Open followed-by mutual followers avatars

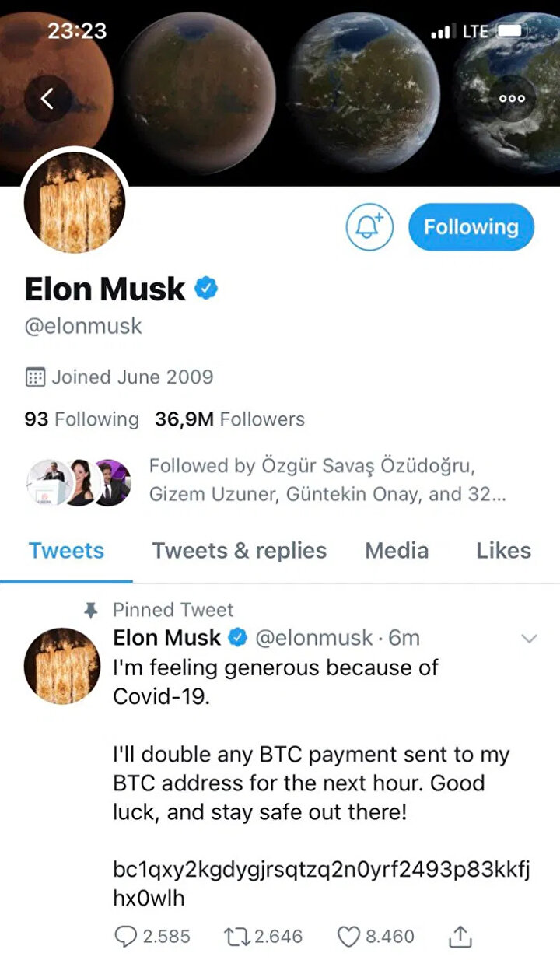pyautogui.click(x=79, y=481)
